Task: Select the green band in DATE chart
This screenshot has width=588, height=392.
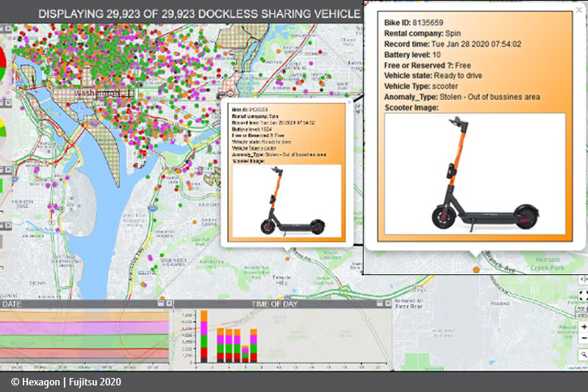Action: 85,341
